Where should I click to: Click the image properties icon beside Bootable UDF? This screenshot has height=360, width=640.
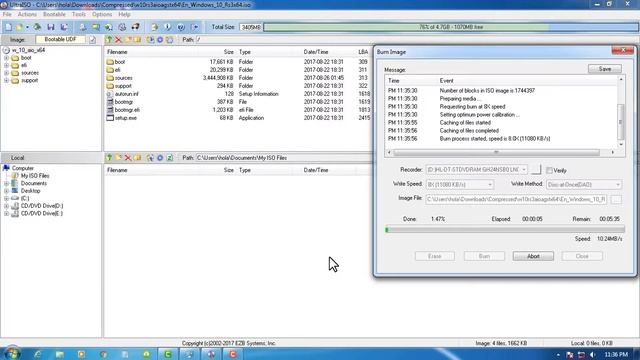point(93,40)
